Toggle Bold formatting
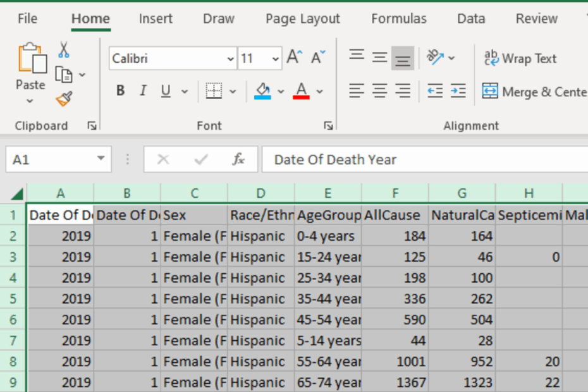Viewport: 588px width, 392px height. [120, 91]
